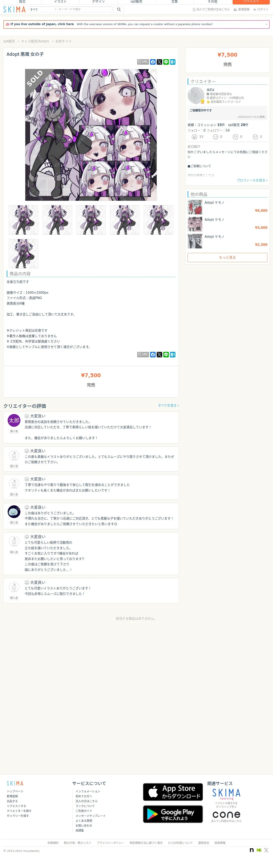273x868 pixels.
Task: Open the 文章 tab
Action: pos(174,2)
